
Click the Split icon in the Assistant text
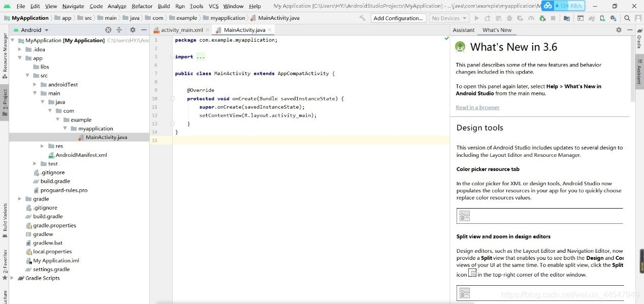[472, 273]
